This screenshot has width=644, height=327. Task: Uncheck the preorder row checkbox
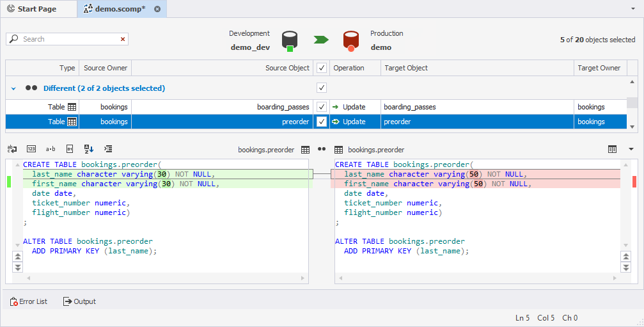pyautogui.click(x=322, y=122)
